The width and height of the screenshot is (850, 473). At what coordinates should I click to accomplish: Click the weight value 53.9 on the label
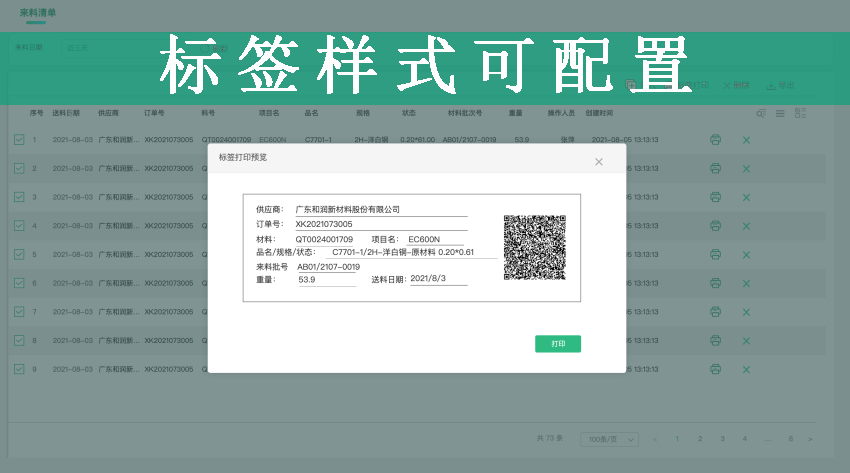click(307, 280)
